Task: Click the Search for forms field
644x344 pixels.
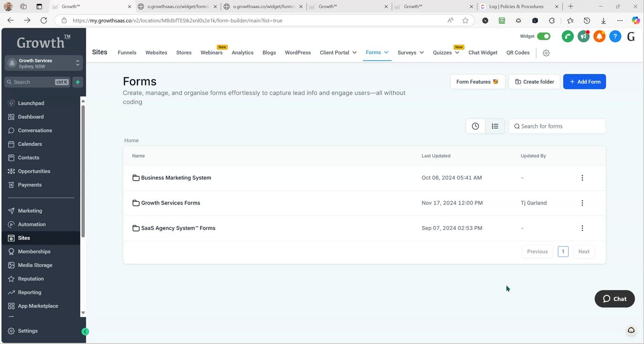Action: pos(557,126)
